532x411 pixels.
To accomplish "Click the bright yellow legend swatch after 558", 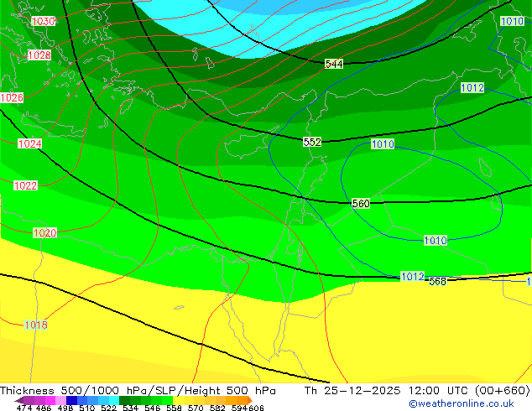I will pos(178,400).
